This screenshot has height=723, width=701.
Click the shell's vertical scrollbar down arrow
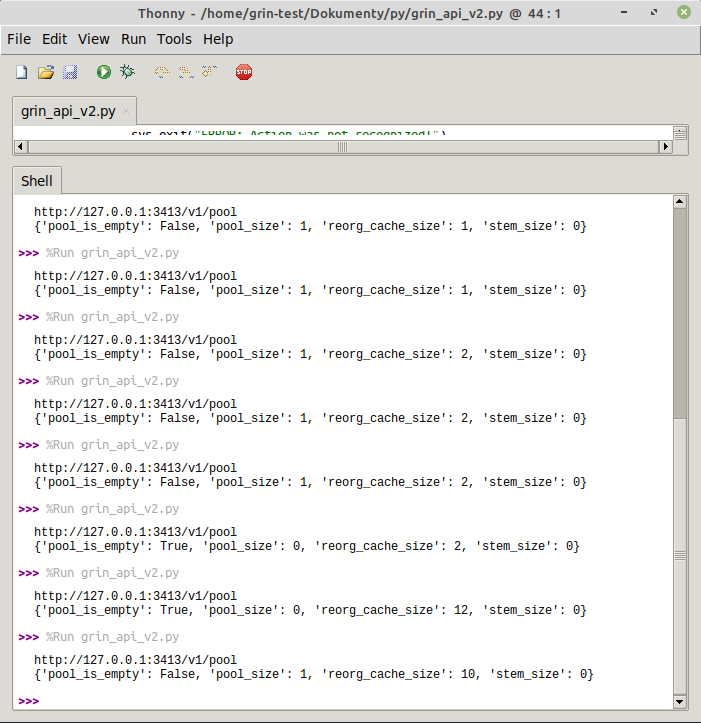[x=680, y=703]
